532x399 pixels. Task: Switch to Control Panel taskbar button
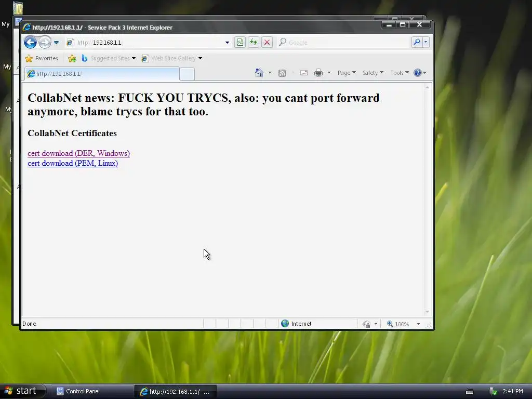[92, 391]
